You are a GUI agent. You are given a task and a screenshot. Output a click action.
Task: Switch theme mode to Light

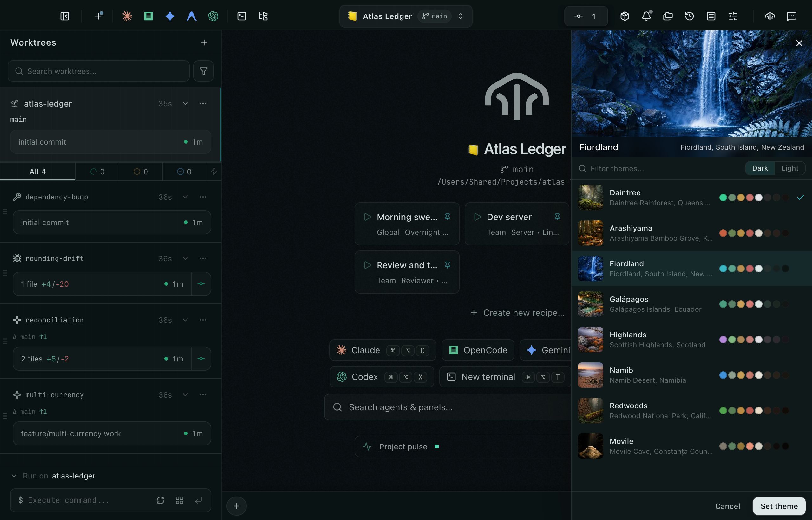pos(790,168)
